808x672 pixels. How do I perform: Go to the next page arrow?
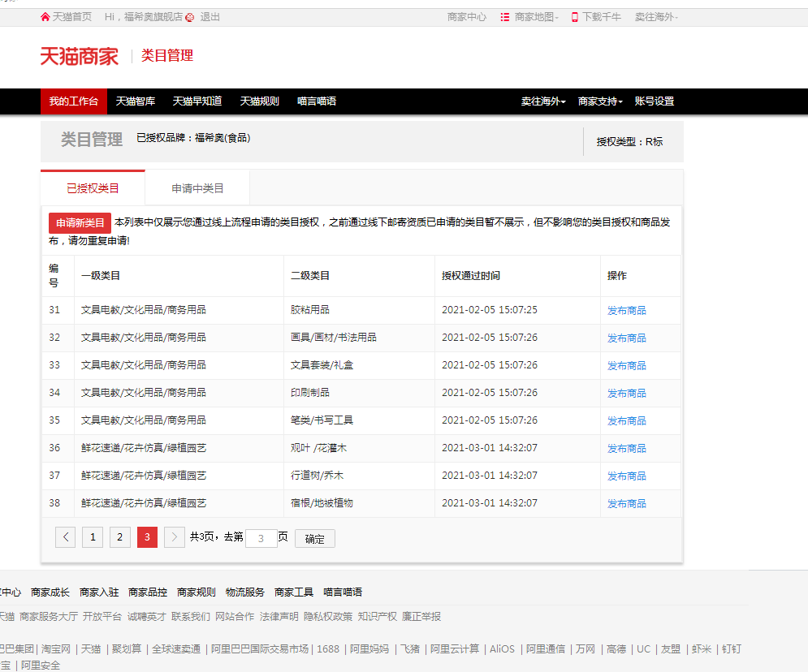[x=174, y=537]
